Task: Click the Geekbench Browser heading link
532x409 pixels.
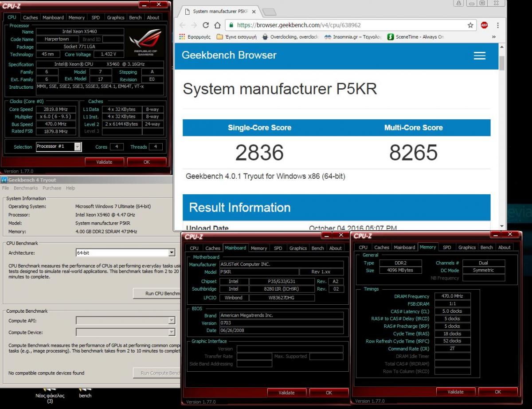Action: 229,55
